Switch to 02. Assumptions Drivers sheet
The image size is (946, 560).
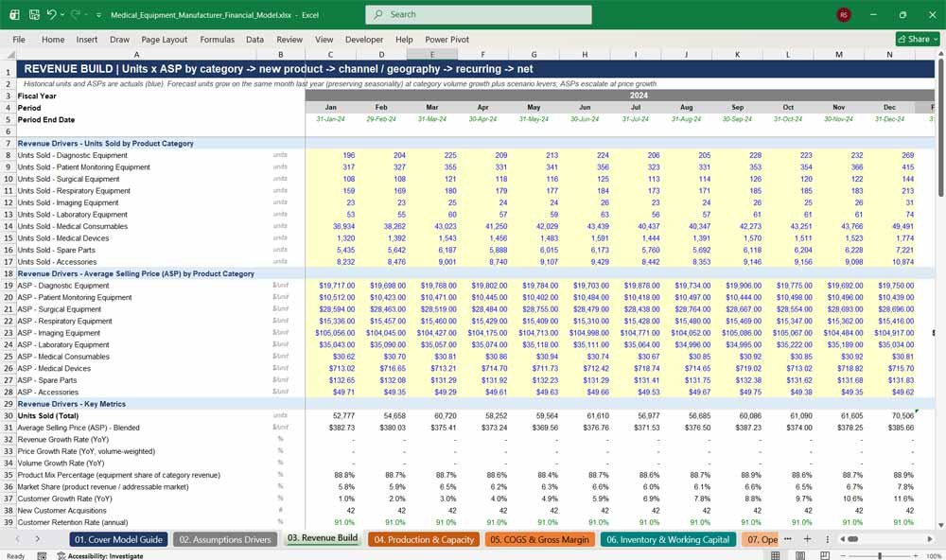coord(225,539)
